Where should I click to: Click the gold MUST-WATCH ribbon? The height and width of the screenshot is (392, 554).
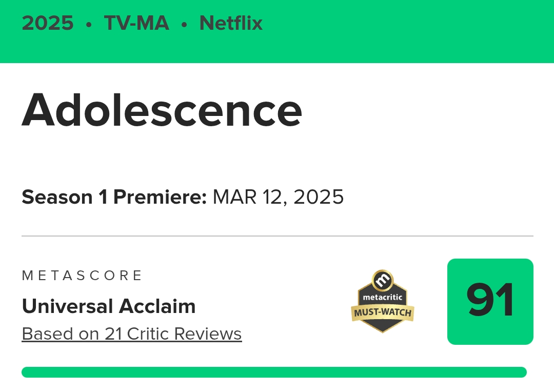click(383, 312)
